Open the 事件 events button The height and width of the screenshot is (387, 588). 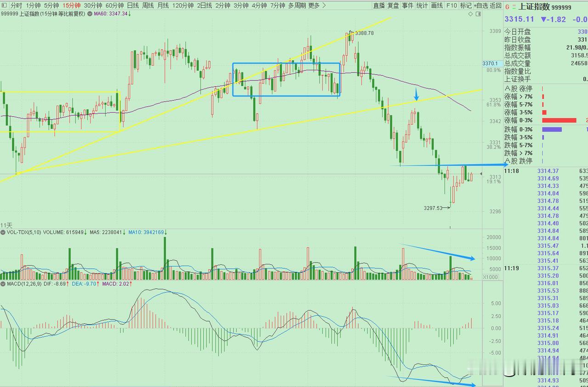coord(407,6)
